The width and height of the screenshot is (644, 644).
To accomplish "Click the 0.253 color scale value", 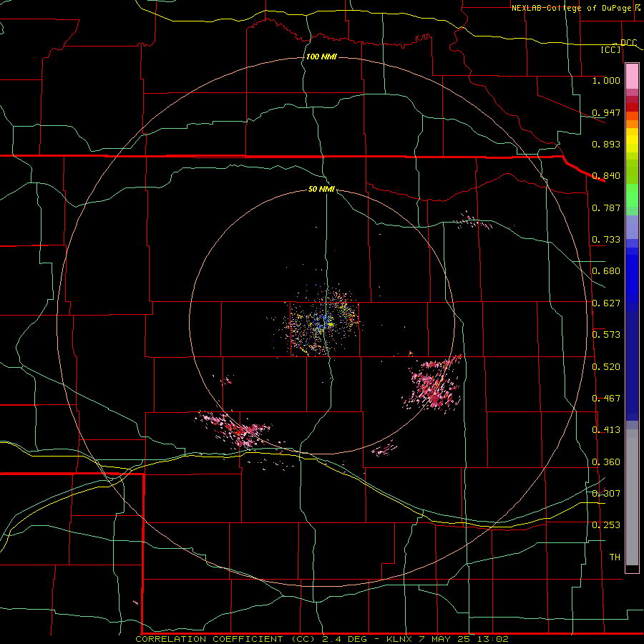I will [606, 525].
